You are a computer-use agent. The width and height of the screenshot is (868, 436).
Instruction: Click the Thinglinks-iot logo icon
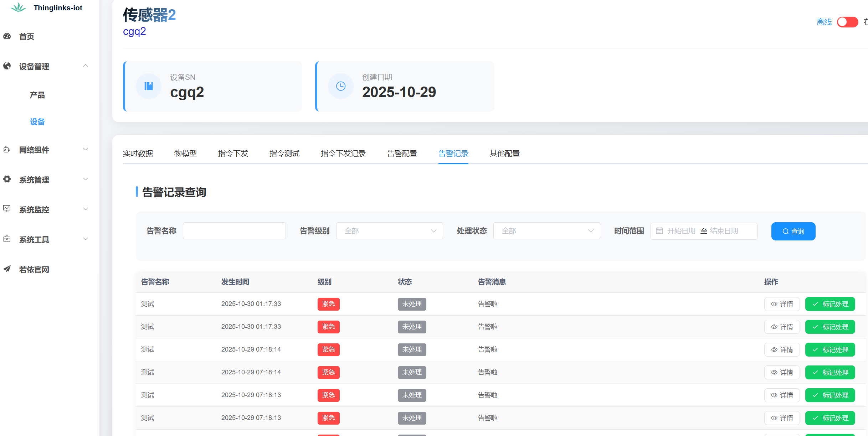coord(18,7)
